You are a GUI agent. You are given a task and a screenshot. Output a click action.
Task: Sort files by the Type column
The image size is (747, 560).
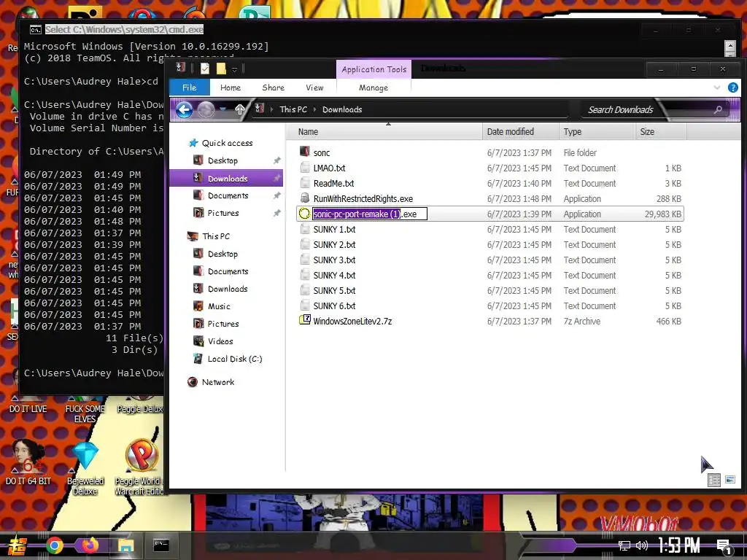pyautogui.click(x=597, y=132)
